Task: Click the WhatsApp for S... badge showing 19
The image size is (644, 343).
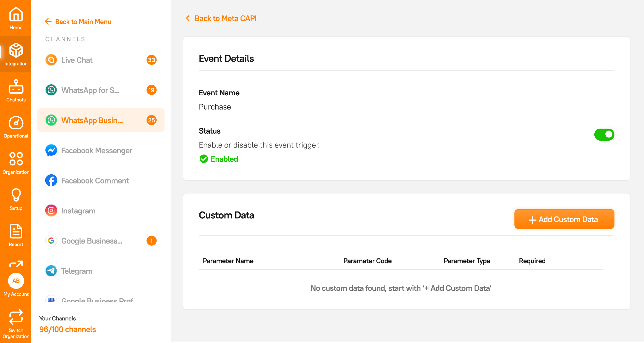Action: click(x=152, y=90)
